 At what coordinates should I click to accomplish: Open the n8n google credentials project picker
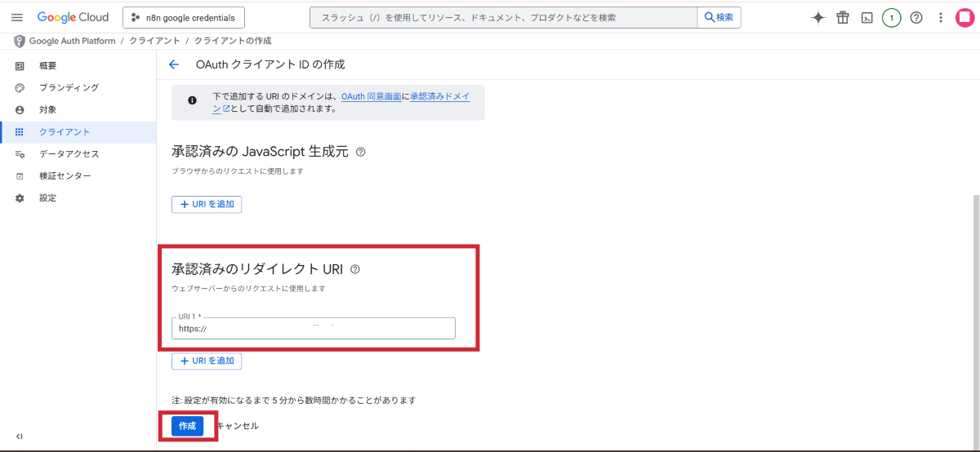pyautogui.click(x=183, y=17)
